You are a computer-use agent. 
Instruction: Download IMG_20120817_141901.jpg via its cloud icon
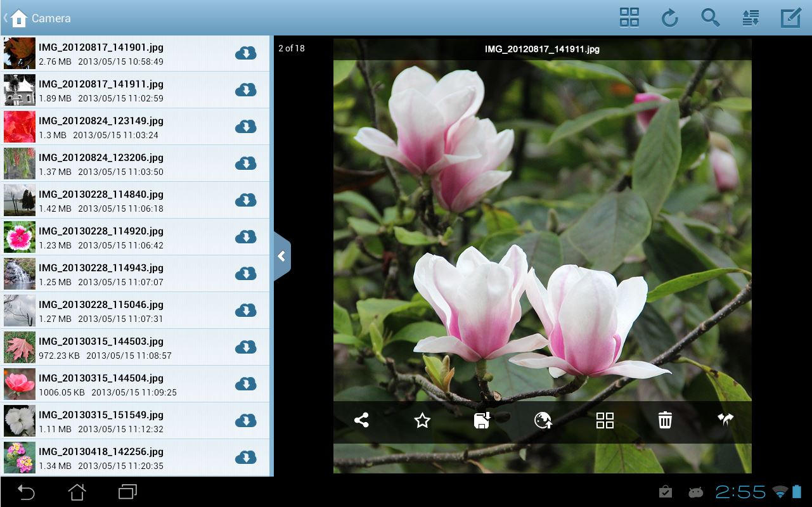pos(245,53)
